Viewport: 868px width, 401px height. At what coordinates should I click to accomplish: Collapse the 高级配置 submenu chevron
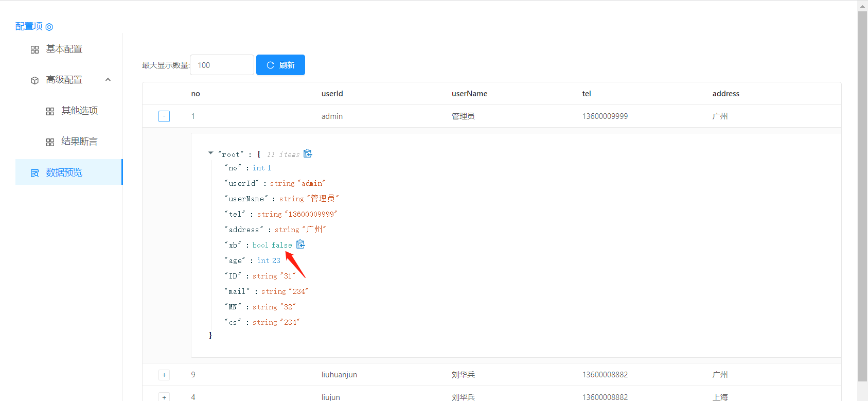click(108, 80)
